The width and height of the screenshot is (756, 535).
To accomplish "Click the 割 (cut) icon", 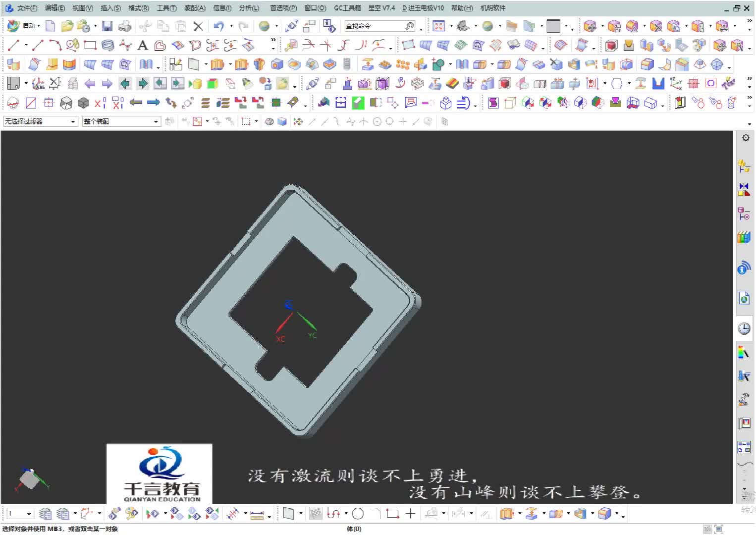I will coord(592,83).
